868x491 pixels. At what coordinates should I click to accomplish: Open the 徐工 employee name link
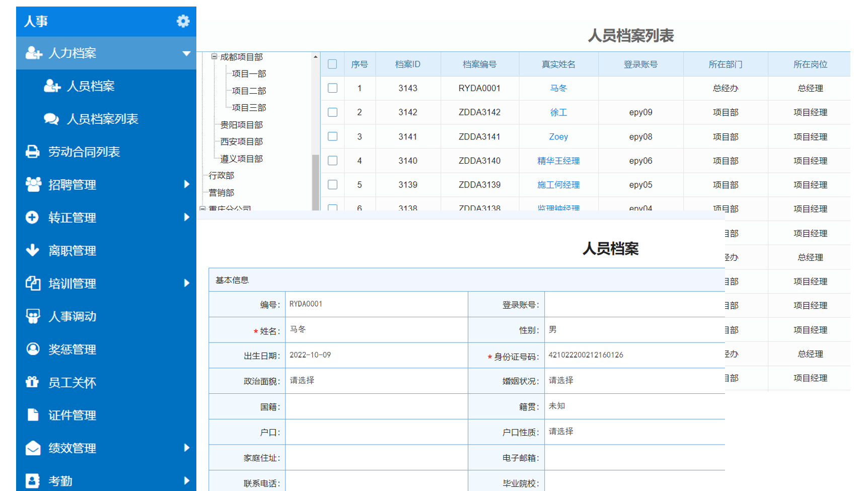click(558, 112)
